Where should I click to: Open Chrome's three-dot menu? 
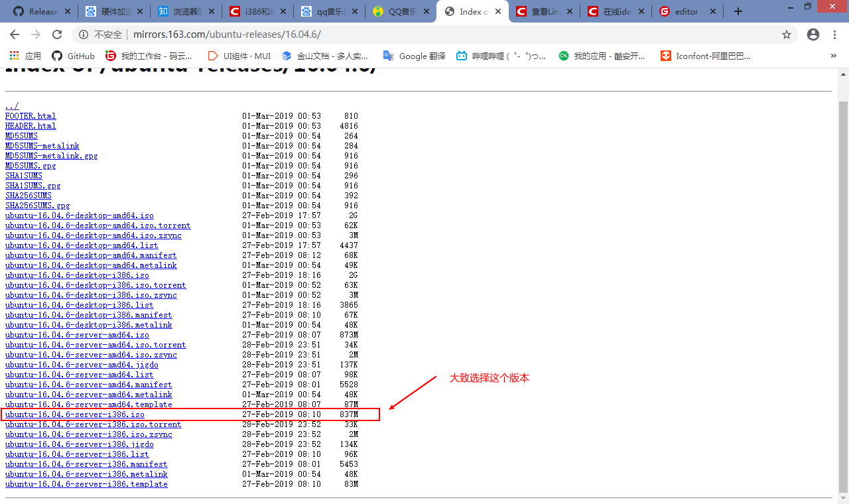click(835, 34)
